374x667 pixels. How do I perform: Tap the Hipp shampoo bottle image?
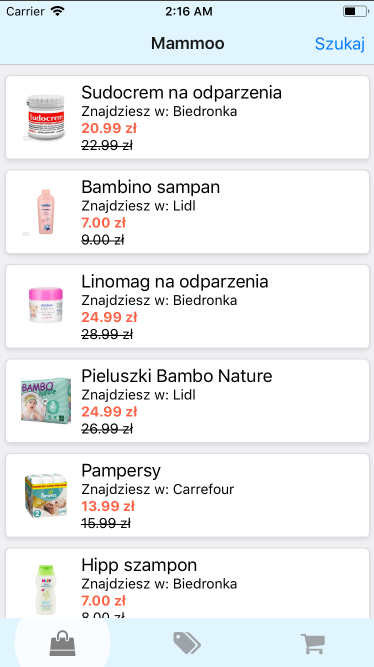(45, 589)
